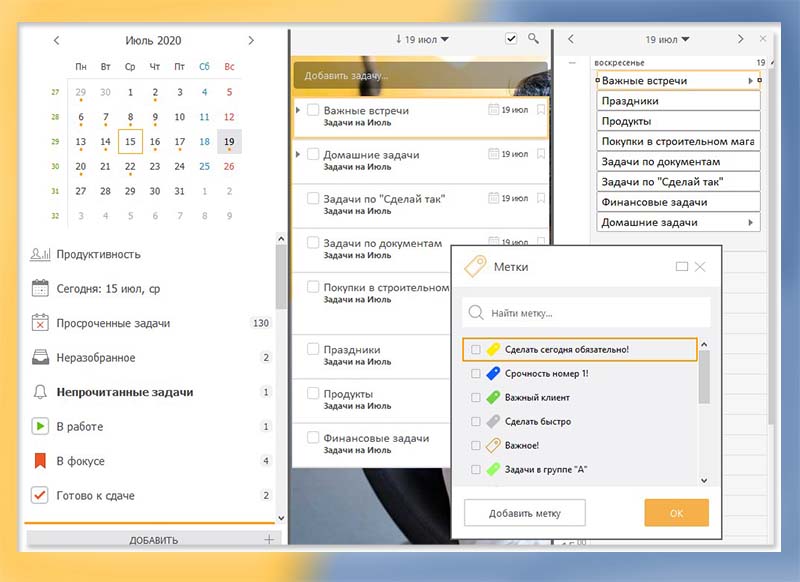Click bookmark flag on Важные встречи task
800x582 pixels.
[541, 110]
